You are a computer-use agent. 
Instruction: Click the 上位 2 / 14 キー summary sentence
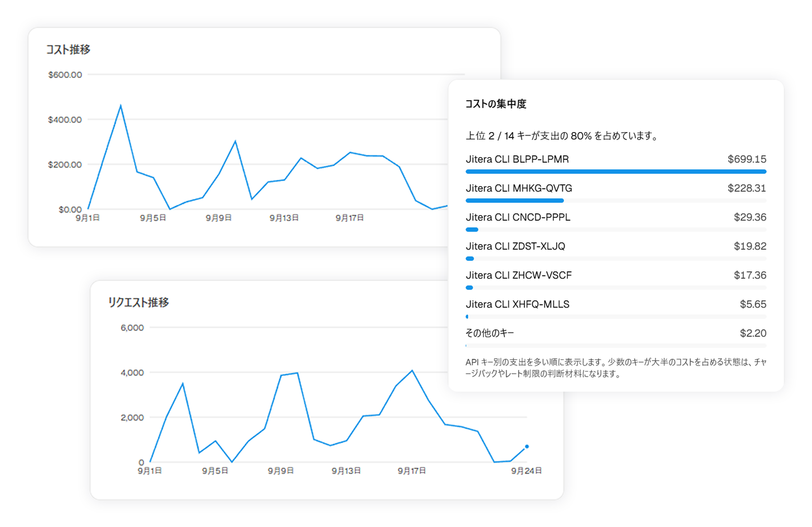562,136
